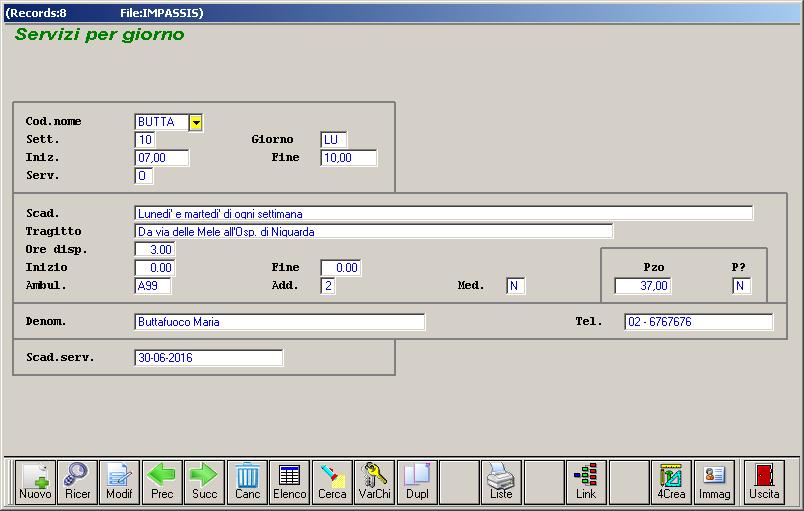Click the P? field showing N

pyautogui.click(x=741, y=285)
